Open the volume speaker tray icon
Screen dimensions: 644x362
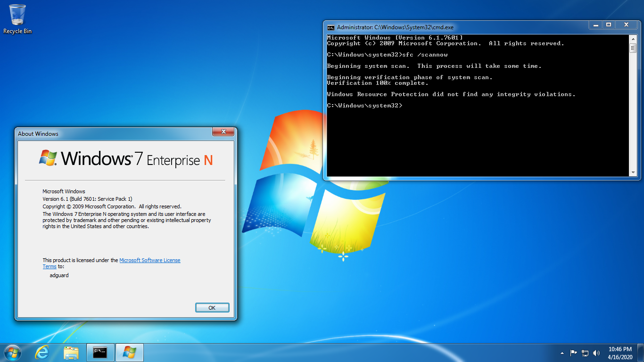point(596,353)
